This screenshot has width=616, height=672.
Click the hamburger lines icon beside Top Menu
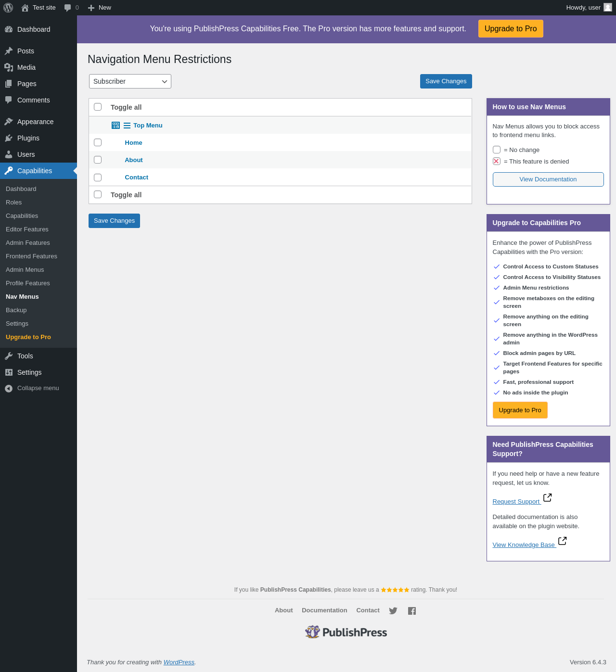127,126
